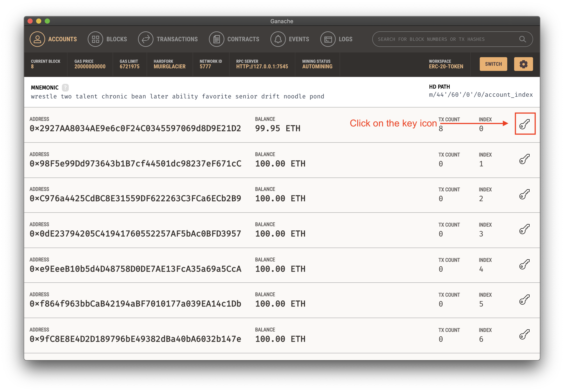Go to the Contracts tab

pos(234,39)
